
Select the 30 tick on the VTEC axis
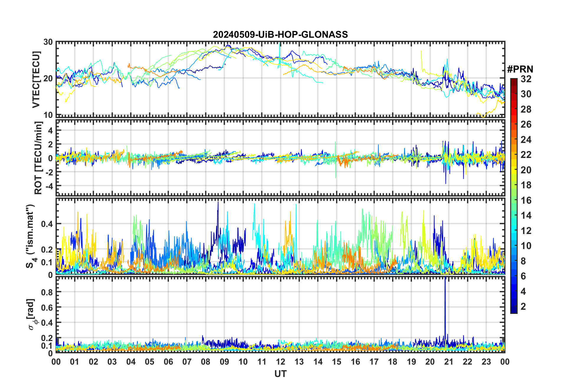click(48, 42)
